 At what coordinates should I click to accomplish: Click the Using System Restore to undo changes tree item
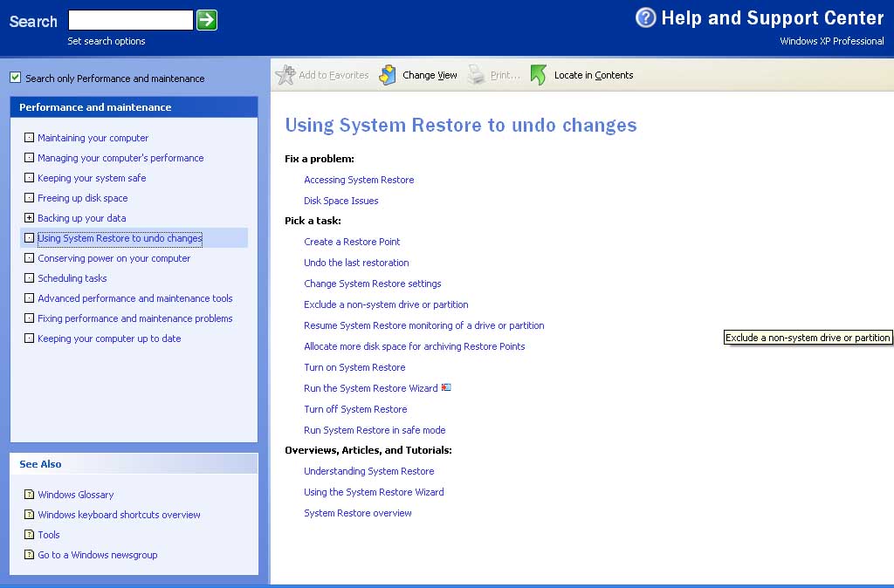pyautogui.click(x=120, y=238)
